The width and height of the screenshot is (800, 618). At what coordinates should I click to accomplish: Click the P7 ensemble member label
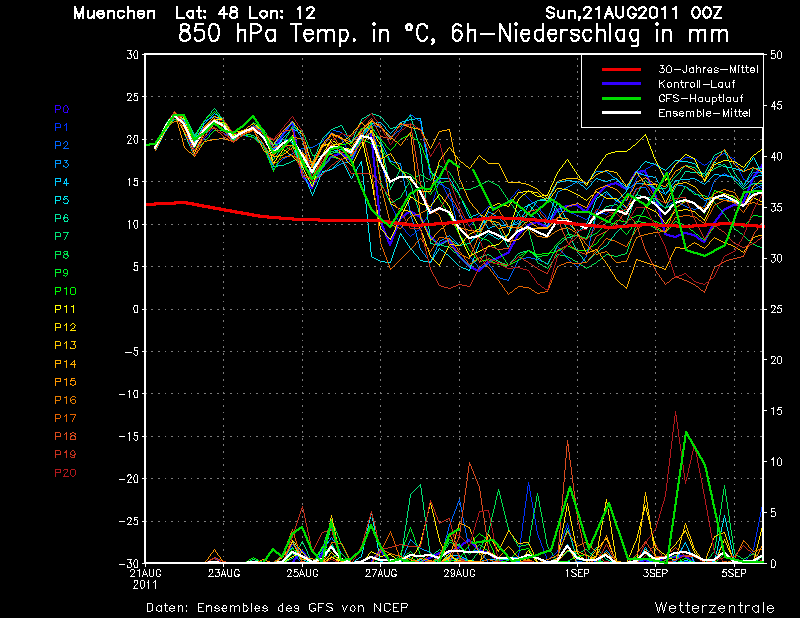(62, 236)
